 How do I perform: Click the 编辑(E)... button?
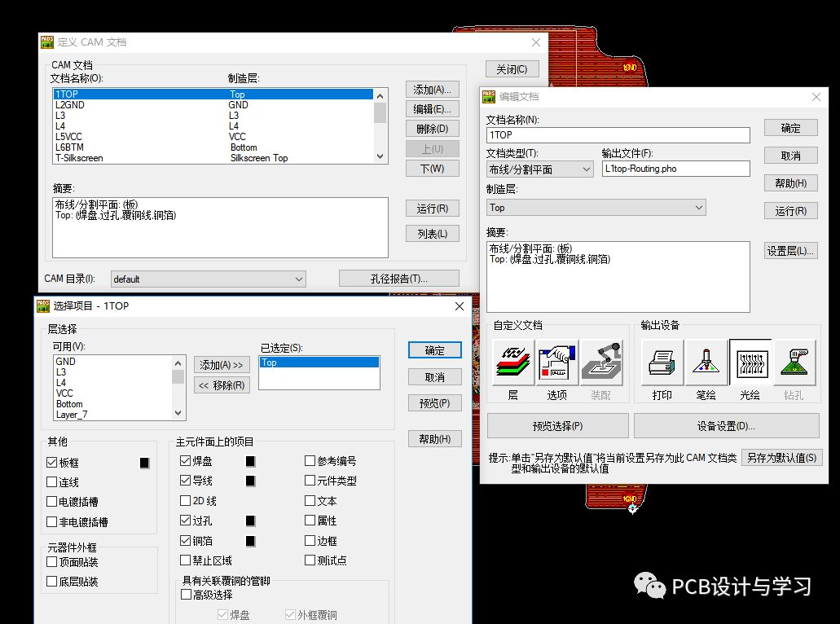point(433,109)
